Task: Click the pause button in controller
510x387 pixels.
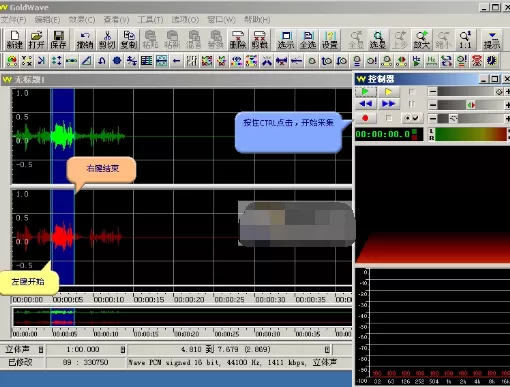Action: pyautogui.click(x=412, y=104)
